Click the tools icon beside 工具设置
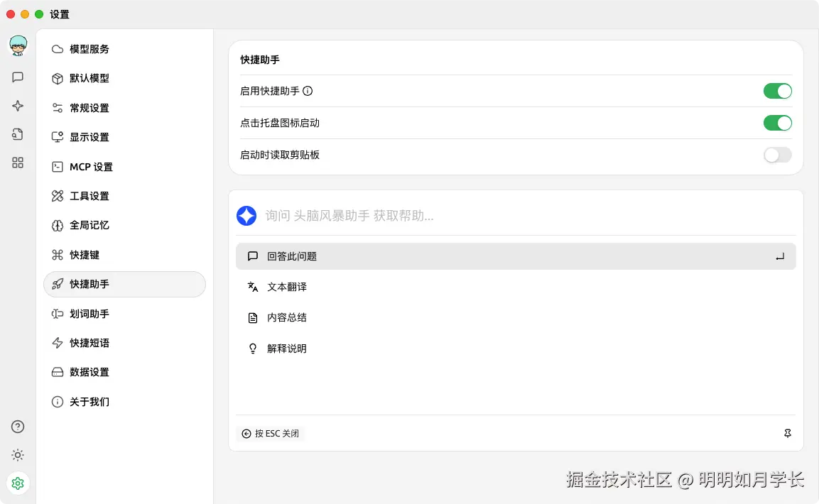The height and width of the screenshot is (504, 819). (x=58, y=196)
